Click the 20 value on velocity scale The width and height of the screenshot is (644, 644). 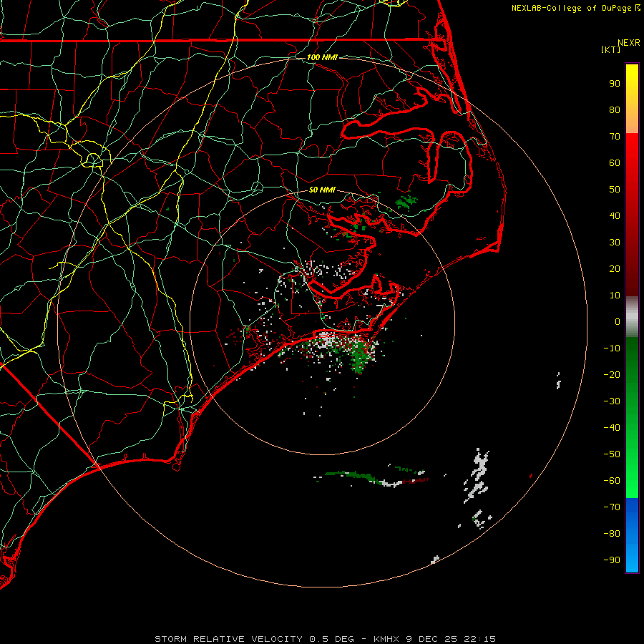[615, 269]
